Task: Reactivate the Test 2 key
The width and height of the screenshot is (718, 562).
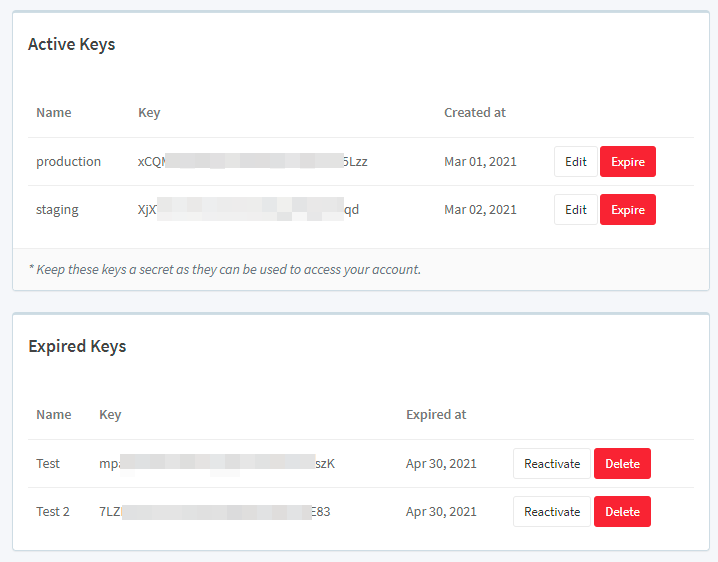Action: tap(552, 512)
